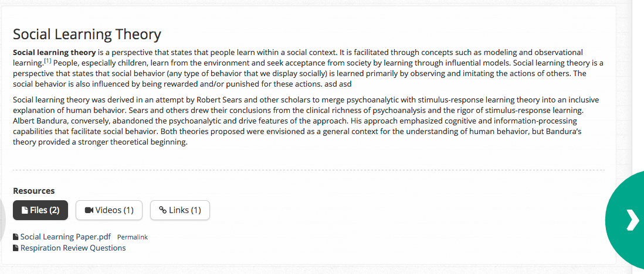644x274 pixels.
Task: Open the Social Learning Paper.pdf file
Action: pos(66,237)
